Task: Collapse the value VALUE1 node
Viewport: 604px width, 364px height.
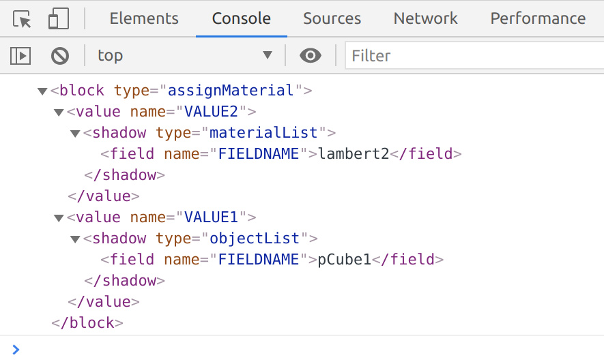Action: [59, 218]
